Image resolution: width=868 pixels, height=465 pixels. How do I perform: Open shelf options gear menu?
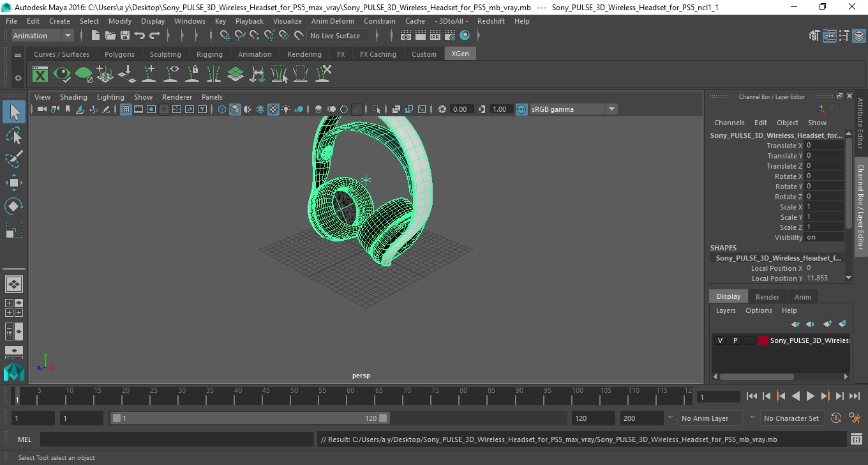click(x=18, y=78)
